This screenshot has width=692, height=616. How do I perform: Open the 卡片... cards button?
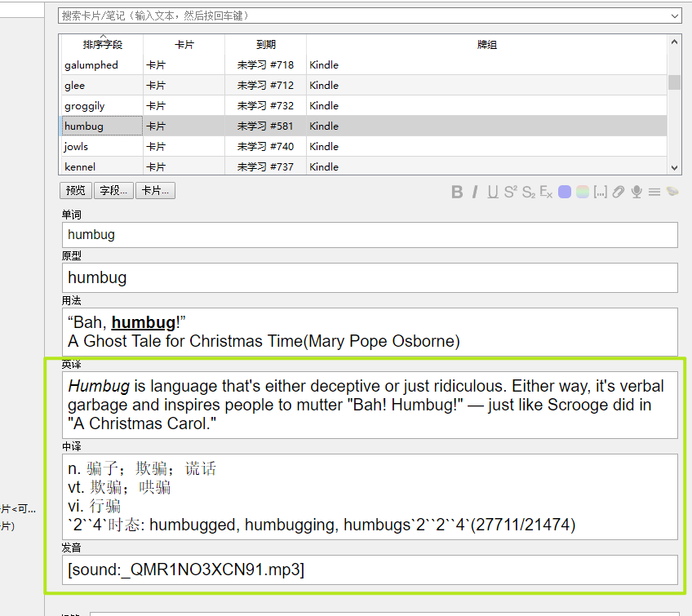coord(155,191)
